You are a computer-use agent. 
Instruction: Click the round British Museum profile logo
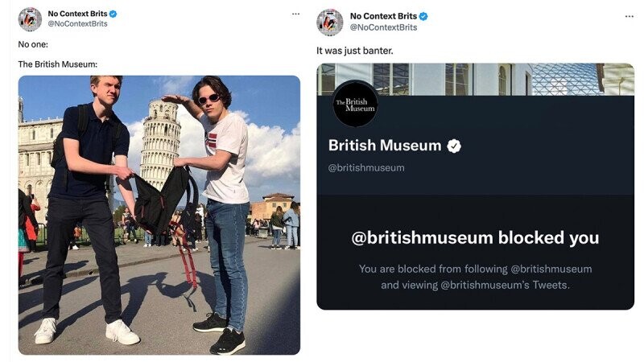[354, 104]
